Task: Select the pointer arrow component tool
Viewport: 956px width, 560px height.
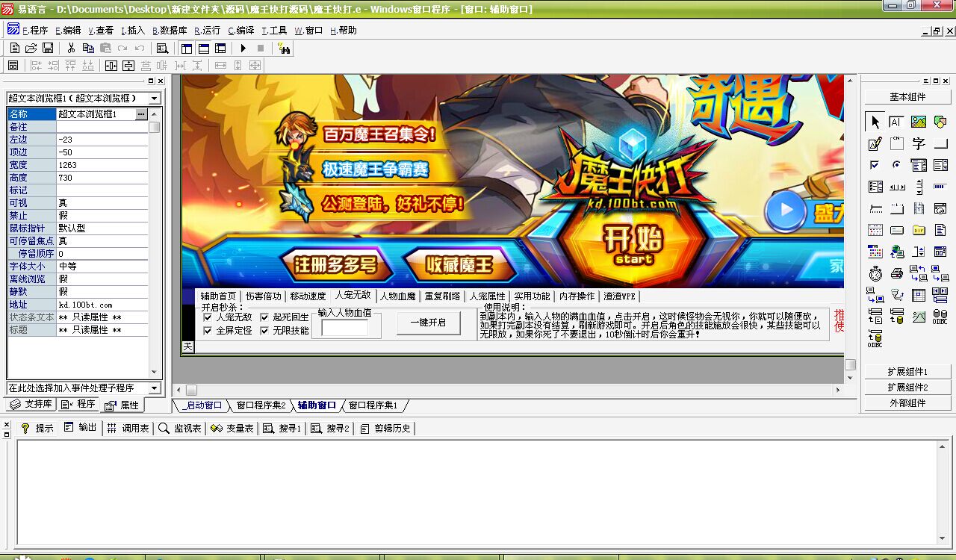Action: pos(875,122)
